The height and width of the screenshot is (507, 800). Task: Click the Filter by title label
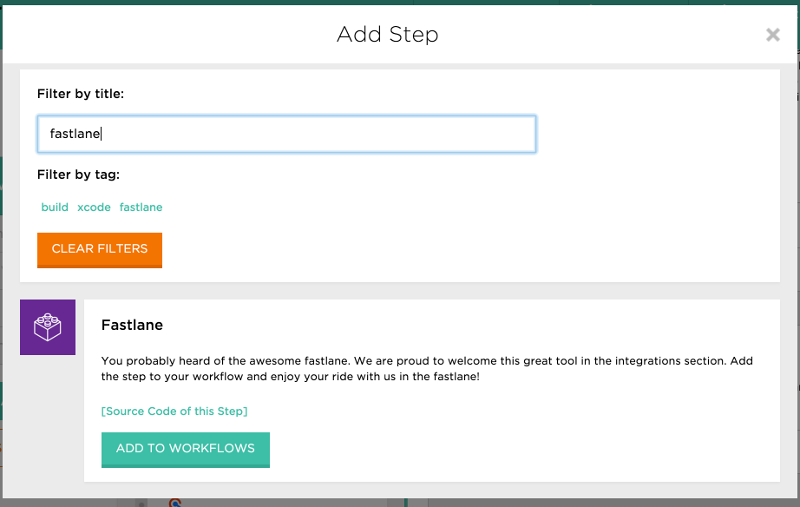coord(81,94)
